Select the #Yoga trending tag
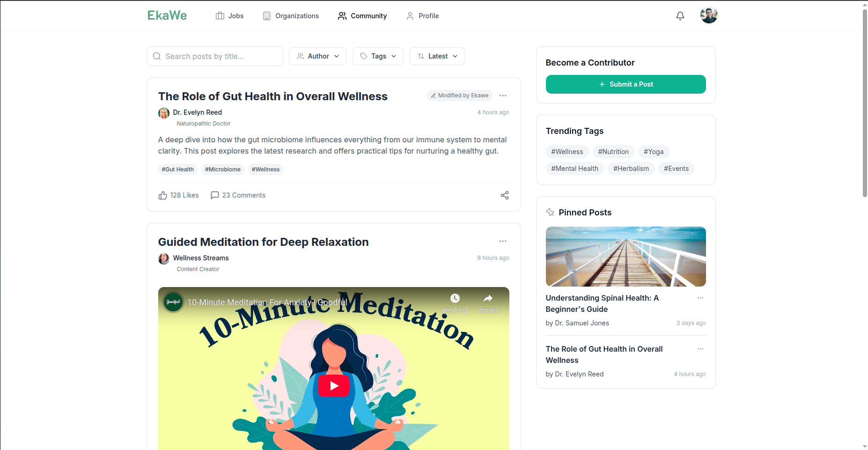The image size is (868, 450). tap(654, 152)
